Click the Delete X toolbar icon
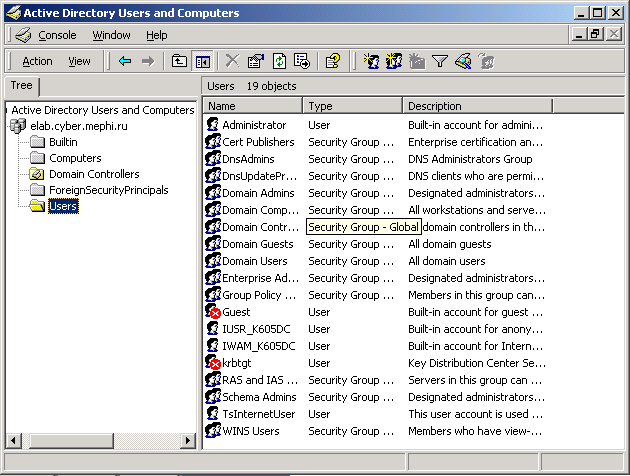630x476 pixels. 232,61
